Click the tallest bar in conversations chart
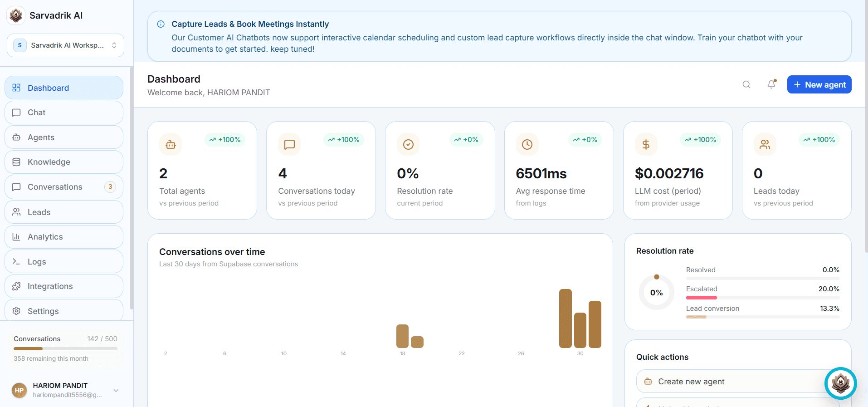This screenshot has height=407, width=868. click(566, 319)
